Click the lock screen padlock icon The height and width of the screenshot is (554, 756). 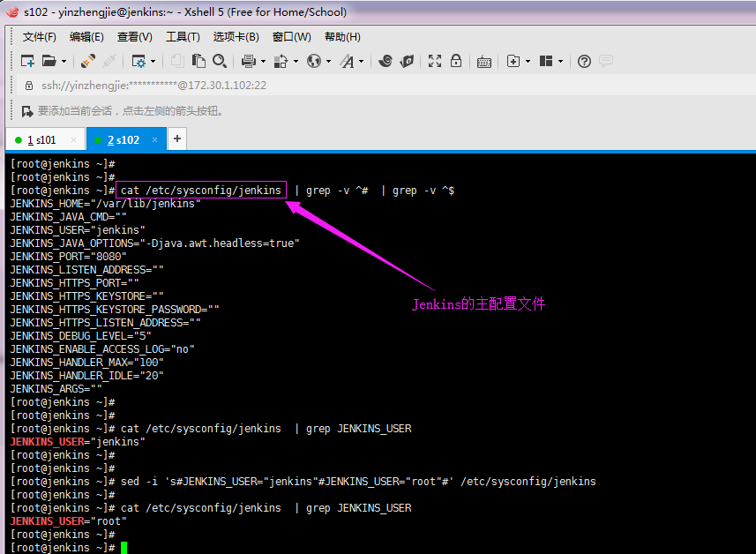(455, 61)
